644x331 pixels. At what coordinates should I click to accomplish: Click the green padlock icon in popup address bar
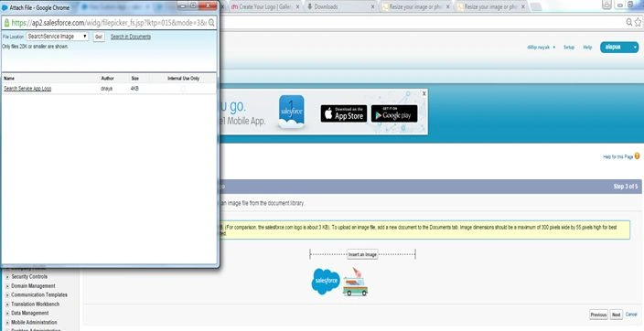pyautogui.click(x=6, y=23)
